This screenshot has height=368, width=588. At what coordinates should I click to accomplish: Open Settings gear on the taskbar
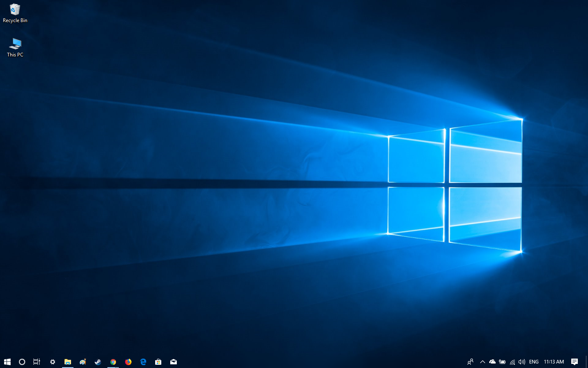(x=53, y=362)
